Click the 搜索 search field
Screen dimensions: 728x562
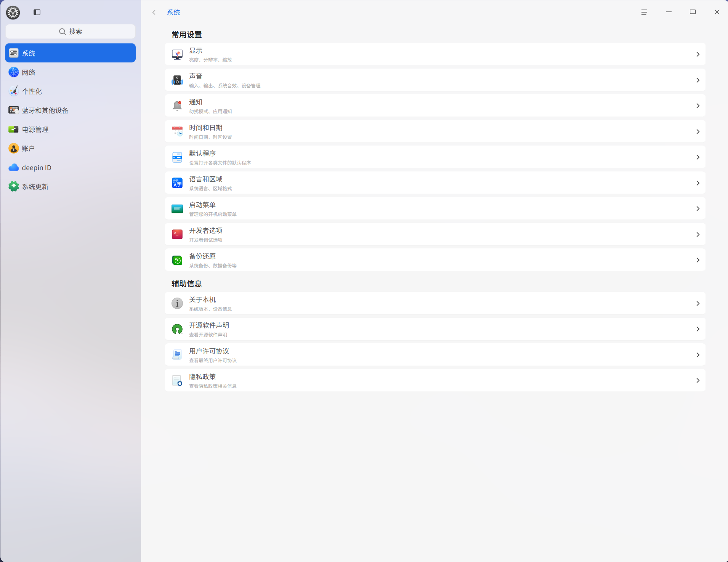[71, 31]
